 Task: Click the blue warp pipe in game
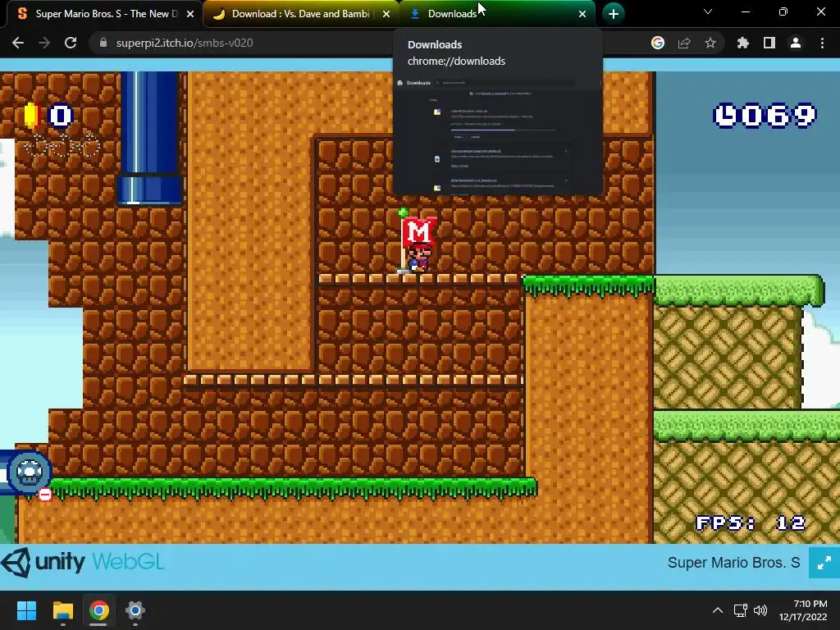[150, 138]
